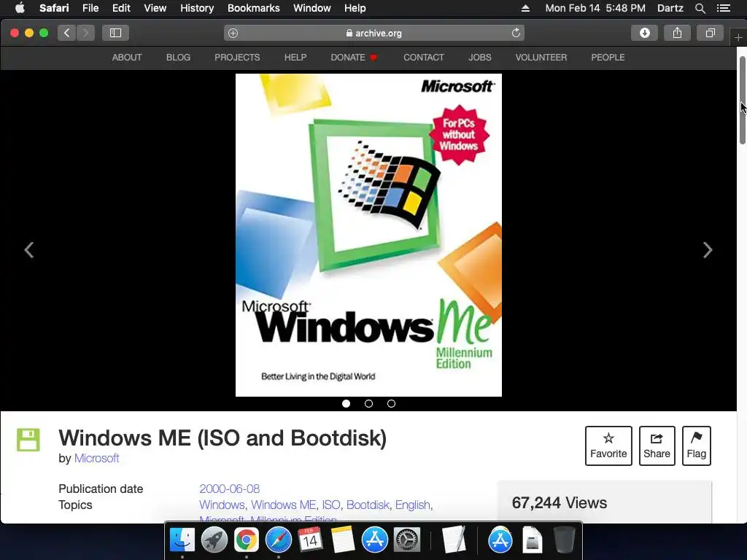Open the Trash in Dock
The width and height of the screenshot is (747, 560).
click(564, 540)
